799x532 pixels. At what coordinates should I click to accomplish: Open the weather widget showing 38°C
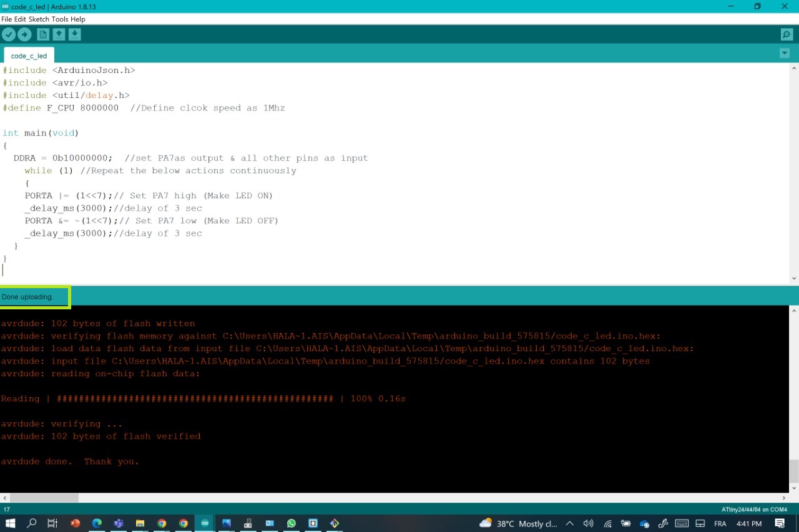point(517,524)
